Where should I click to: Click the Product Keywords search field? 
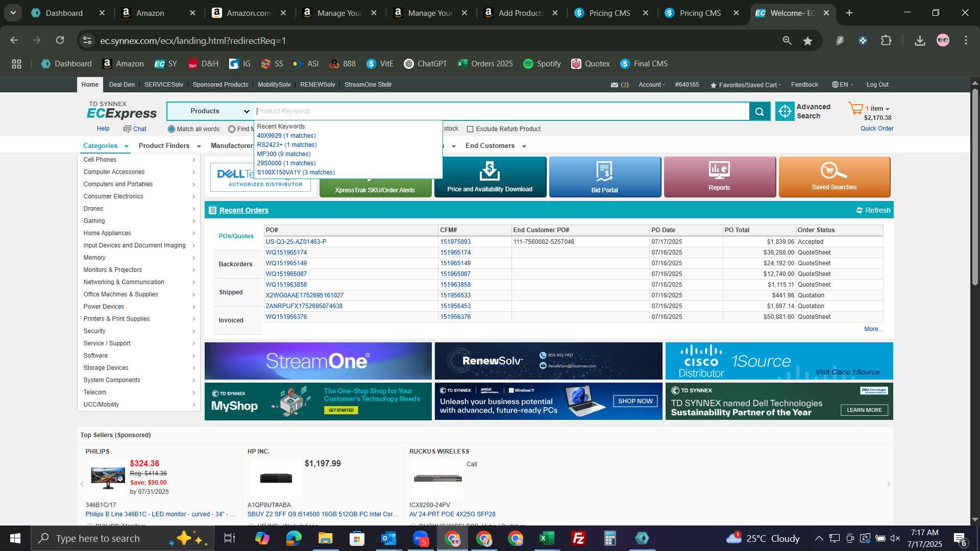502,111
